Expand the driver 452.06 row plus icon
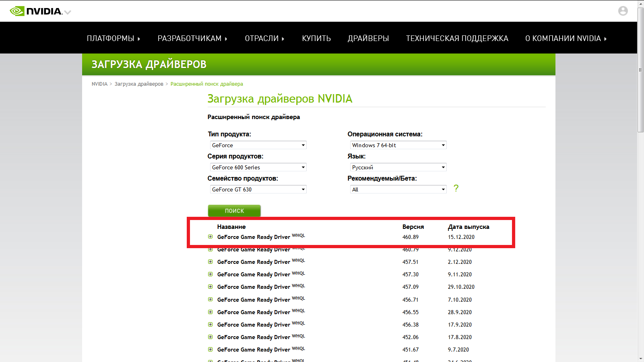644x362 pixels. coord(210,337)
